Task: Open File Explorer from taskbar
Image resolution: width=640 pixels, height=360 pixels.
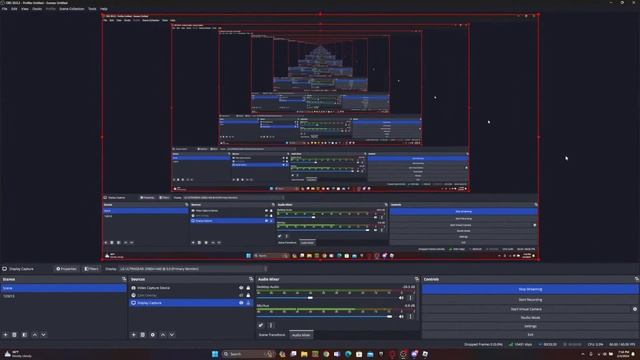Action: click(x=304, y=354)
